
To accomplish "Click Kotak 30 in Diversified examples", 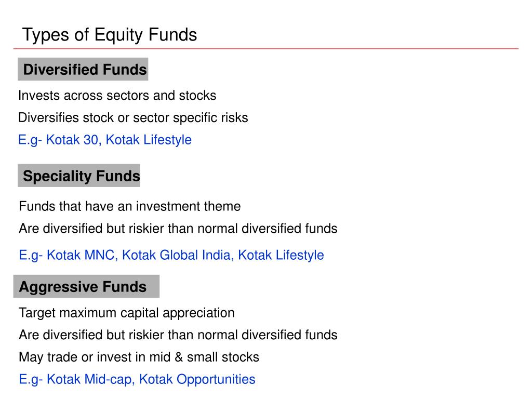I will [x=72, y=140].
